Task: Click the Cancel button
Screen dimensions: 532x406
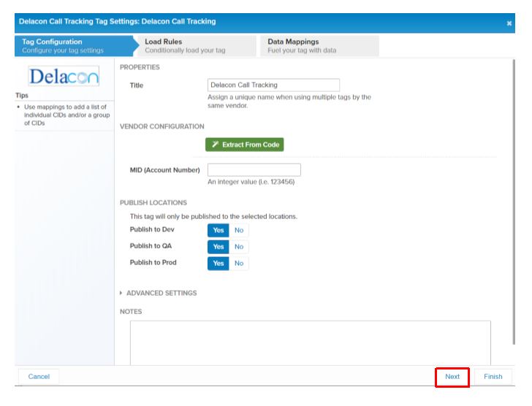Action: [x=39, y=377]
